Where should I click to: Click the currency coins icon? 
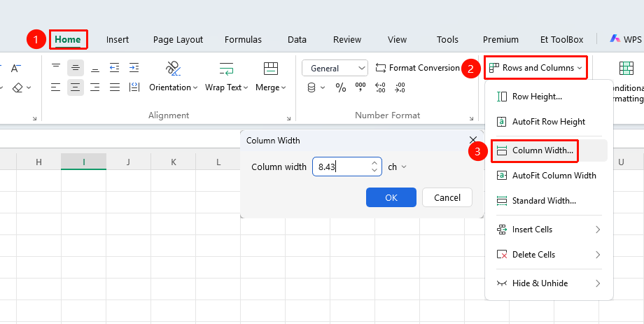311,87
